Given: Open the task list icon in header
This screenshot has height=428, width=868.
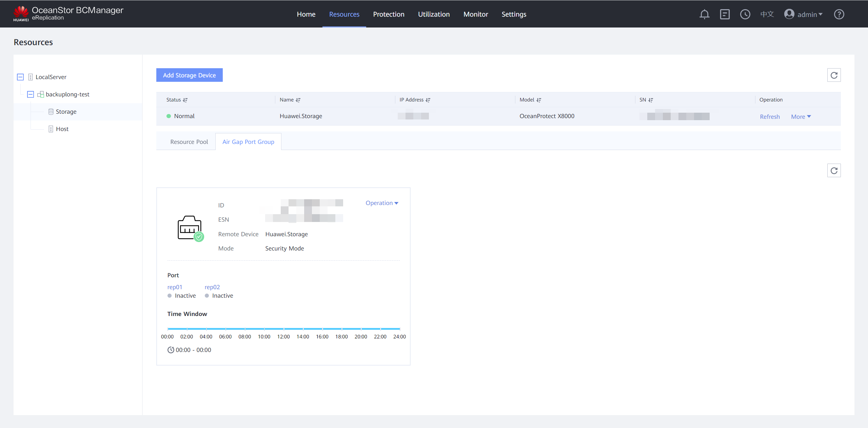Looking at the screenshot, I should click(x=725, y=14).
